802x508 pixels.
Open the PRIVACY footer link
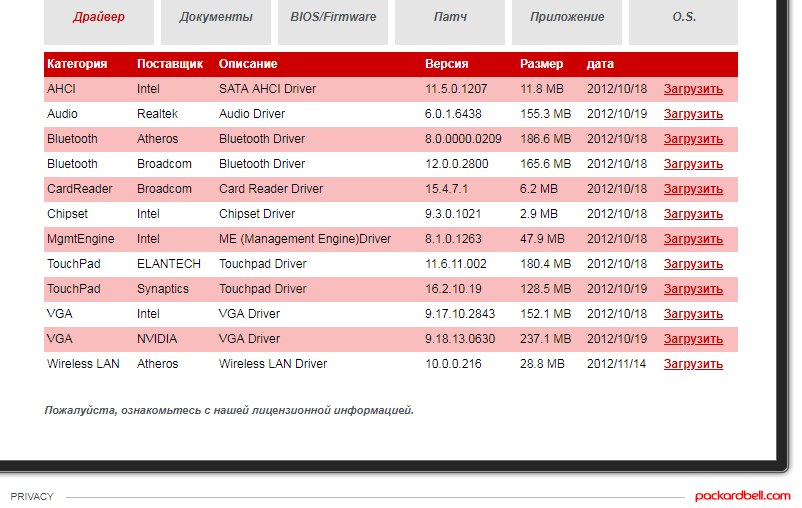click(x=32, y=497)
